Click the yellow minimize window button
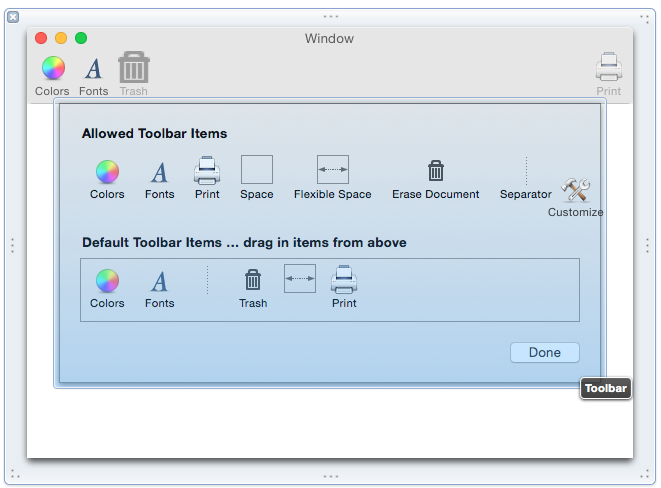Image resolution: width=661 pixels, height=488 pixels. 61,38
